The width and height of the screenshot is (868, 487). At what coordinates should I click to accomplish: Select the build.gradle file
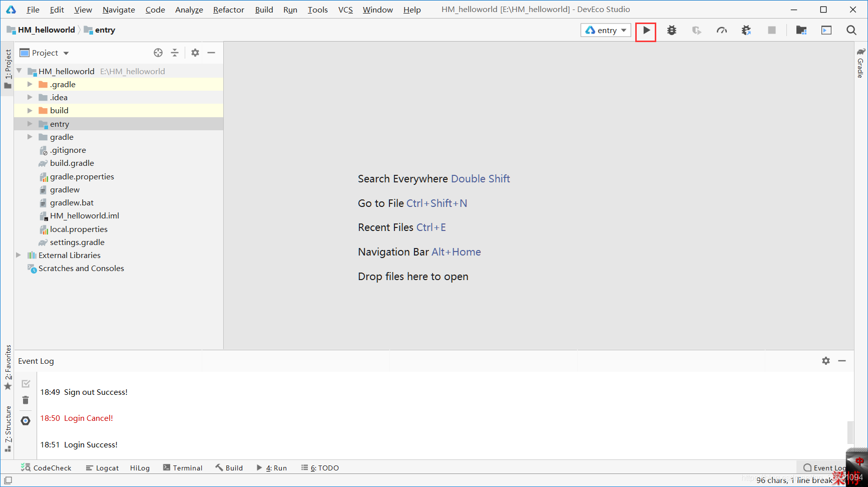pos(72,163)
